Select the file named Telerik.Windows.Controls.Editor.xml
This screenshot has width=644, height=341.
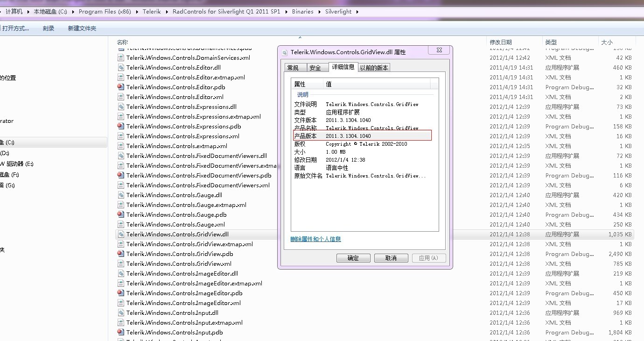pyautogui.click(x=175, y=97)
